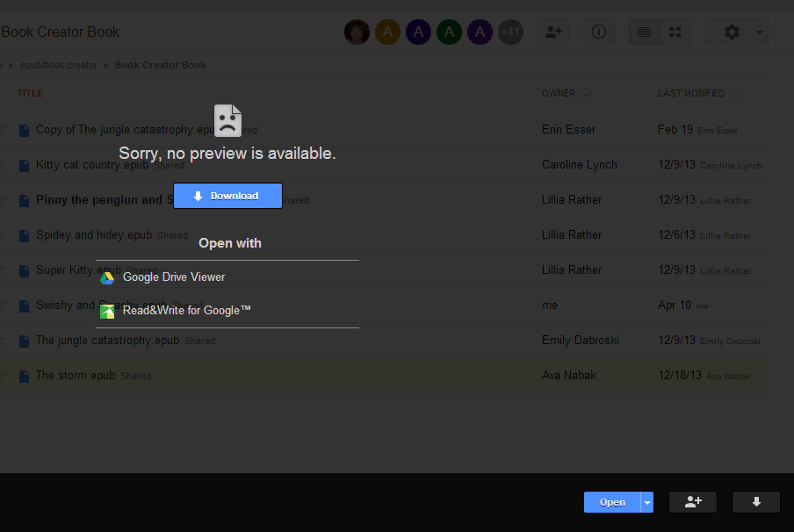Click the blue Download button
This screenshot has height=532, width=794.
click(x=227, y=196)
